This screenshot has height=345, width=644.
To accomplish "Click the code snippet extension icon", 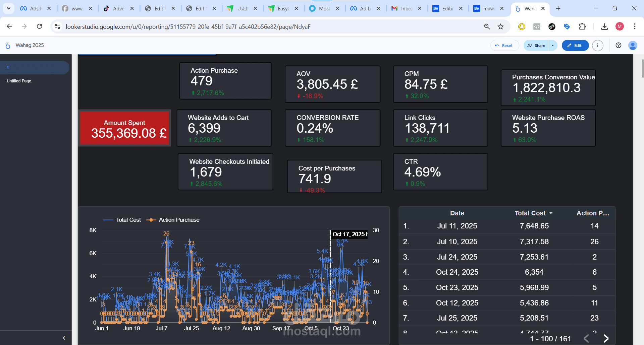I will (537, 26).
